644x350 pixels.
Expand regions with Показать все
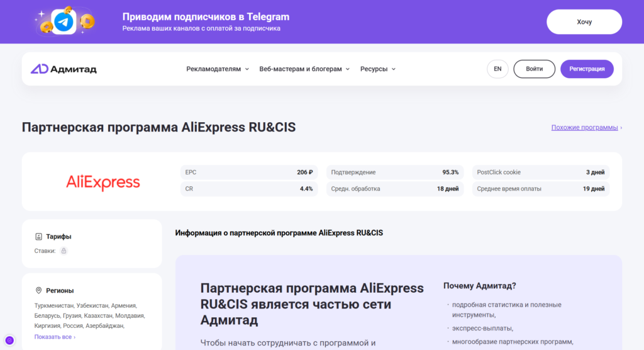(x=55, y=337)
